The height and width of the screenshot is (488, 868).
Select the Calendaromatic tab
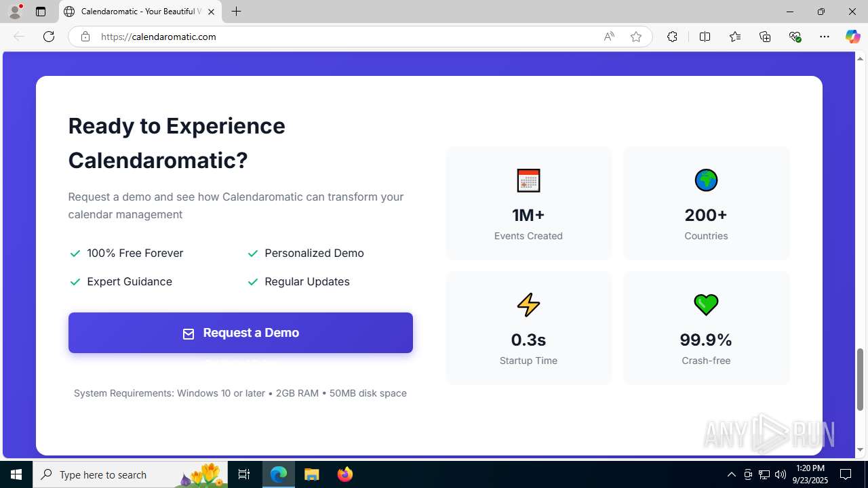click(x=140, y=12)
